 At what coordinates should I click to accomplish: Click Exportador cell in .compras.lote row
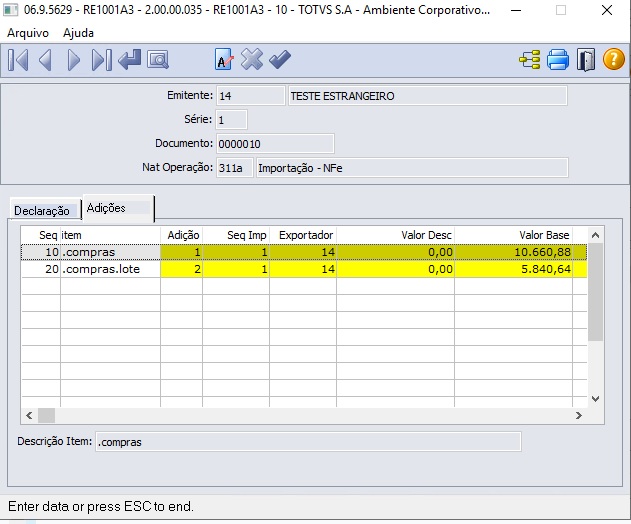point(303,269)
